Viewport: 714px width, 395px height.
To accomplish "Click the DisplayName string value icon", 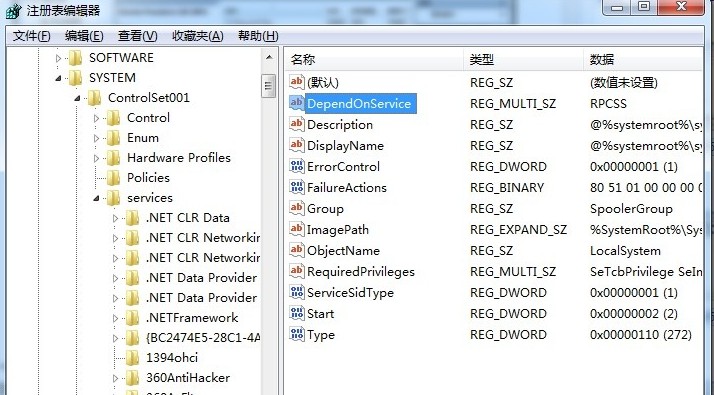I will coord(296,145).
